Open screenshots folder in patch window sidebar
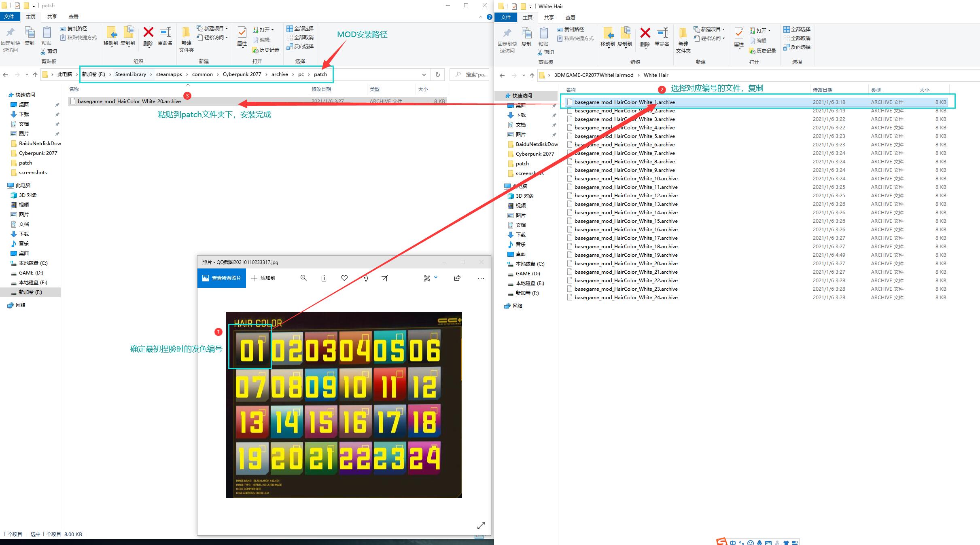Viewport: 980px width, 545px height. click(33, 173)
